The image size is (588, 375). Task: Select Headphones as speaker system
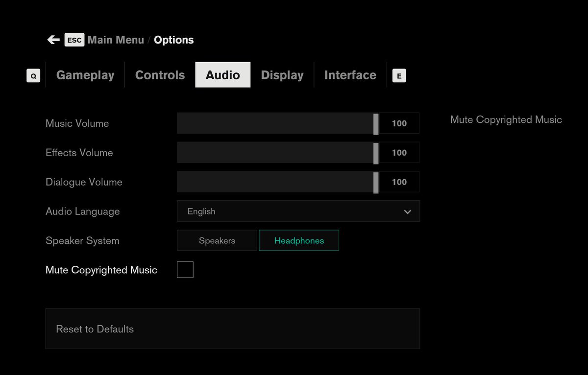coord(299,240)
